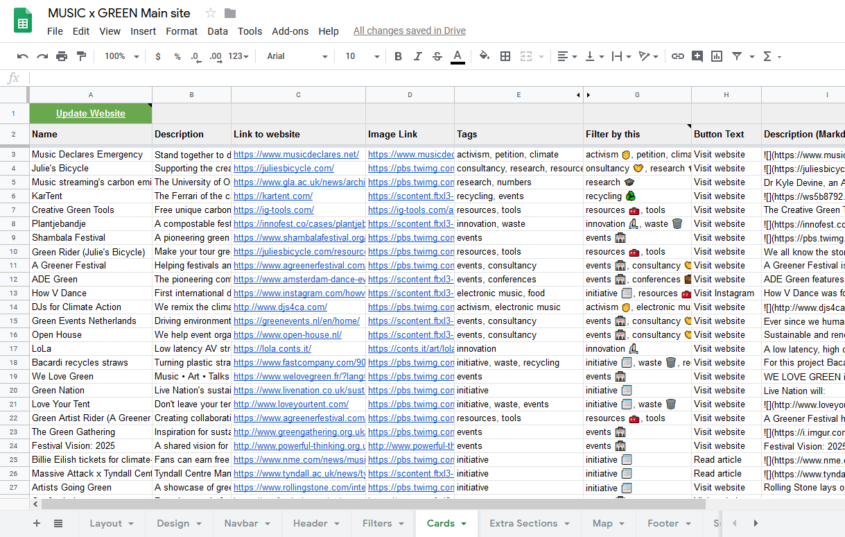Viewport: 845px width, 537px height.
Task: Show the all sheets list
Action: click(58, 523)
